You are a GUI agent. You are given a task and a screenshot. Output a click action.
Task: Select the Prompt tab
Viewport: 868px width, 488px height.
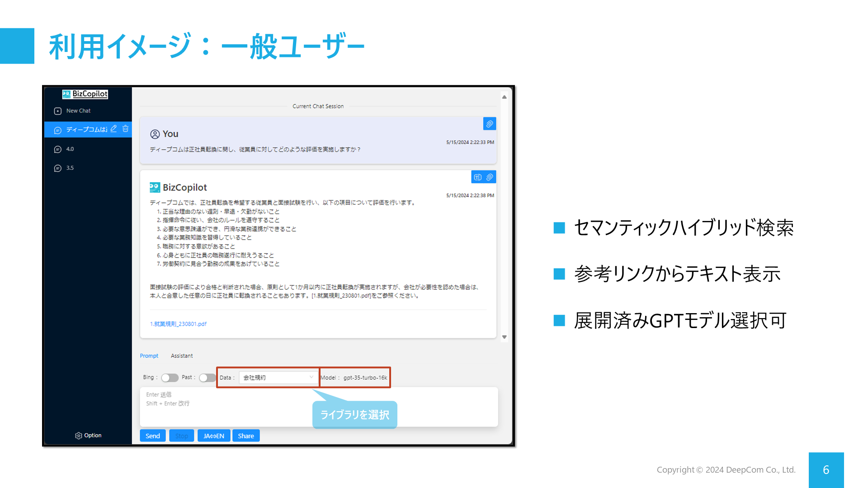click(149, 356)
